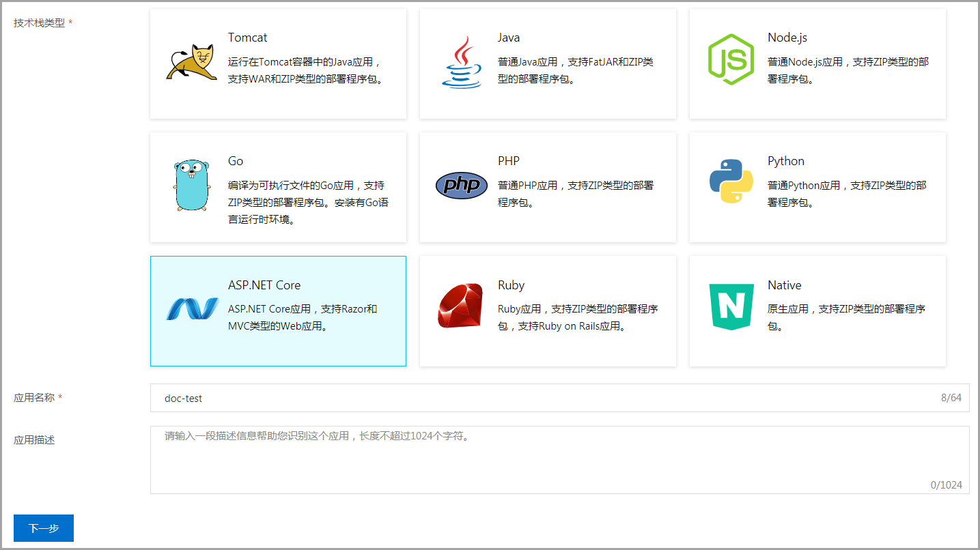Choose the Ruby stack title
Viewport: 980px width, 550px height.
click(512, 285)
